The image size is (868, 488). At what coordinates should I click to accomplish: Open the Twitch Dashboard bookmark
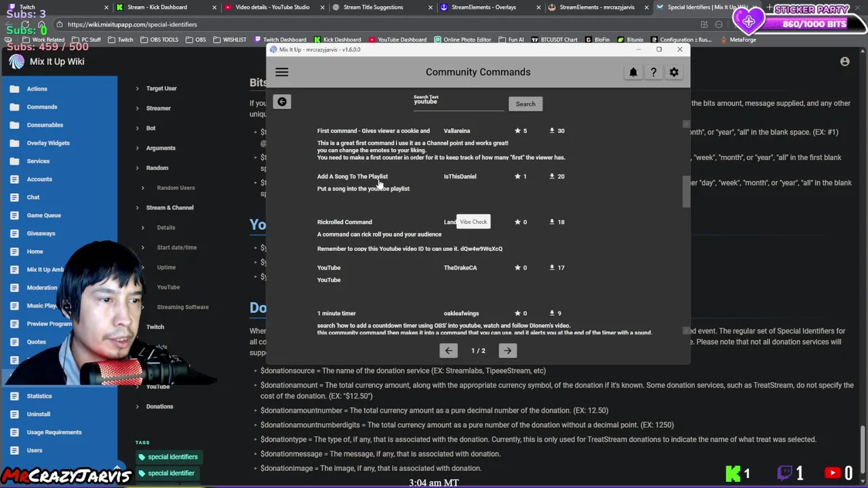point(281,40)
